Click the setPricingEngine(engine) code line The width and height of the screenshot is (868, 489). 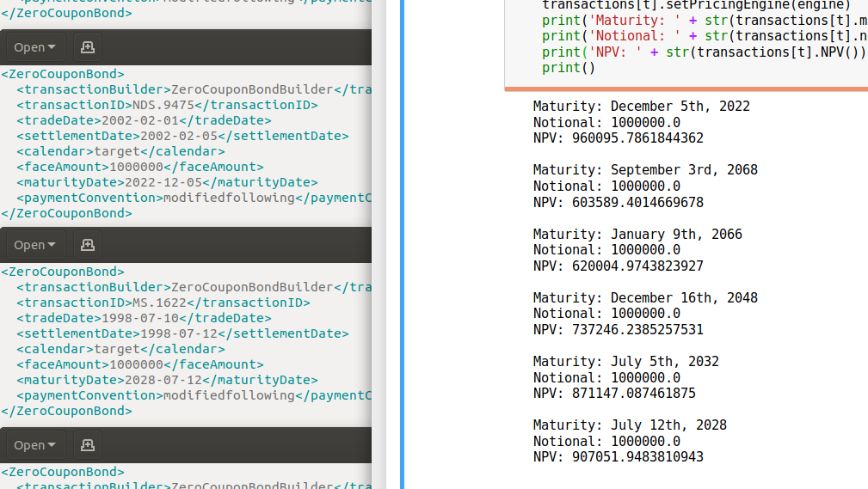click(x=697, y=5)
